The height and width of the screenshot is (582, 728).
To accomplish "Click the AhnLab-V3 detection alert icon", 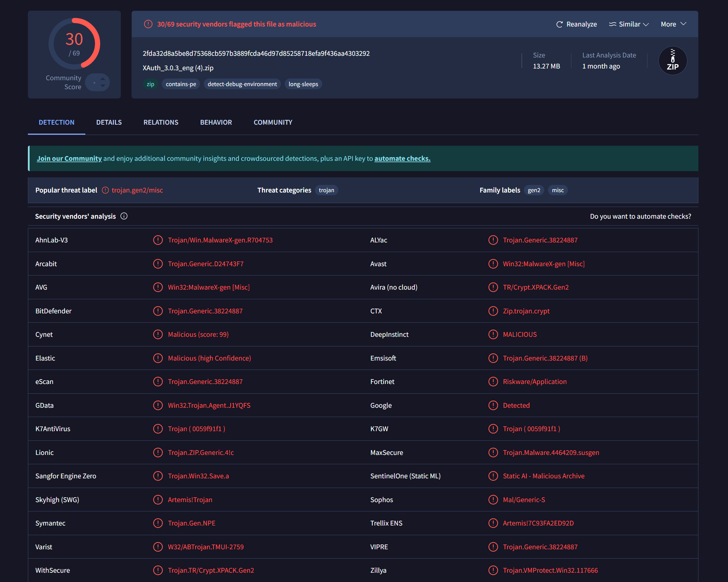I will click(158, 240).
